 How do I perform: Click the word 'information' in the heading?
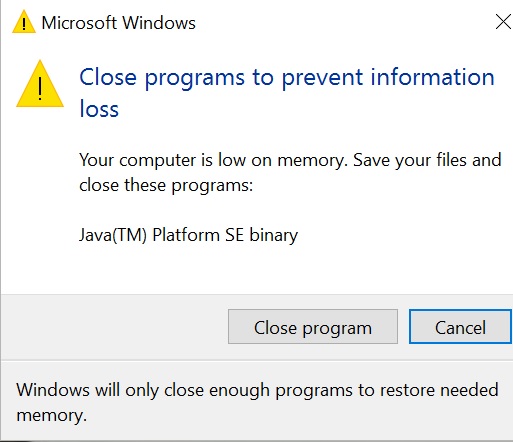pyautogui.click(x=432, y=77)
